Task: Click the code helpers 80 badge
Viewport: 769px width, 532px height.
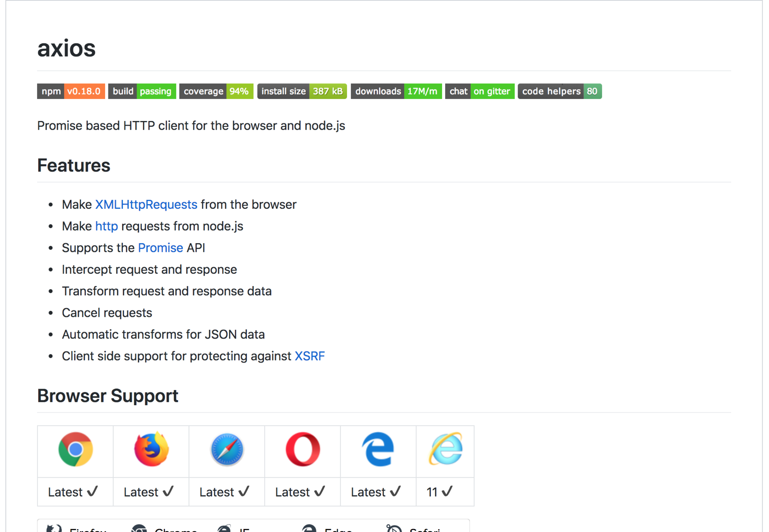Action: (x=559, y=91)
